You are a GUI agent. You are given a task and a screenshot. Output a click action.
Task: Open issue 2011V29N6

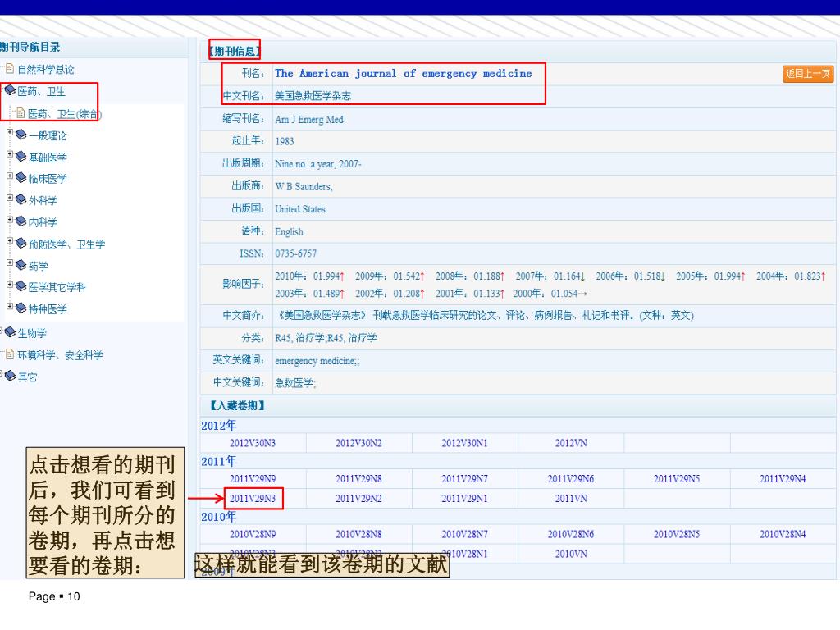pyautogui.click(x=571, y=479)
